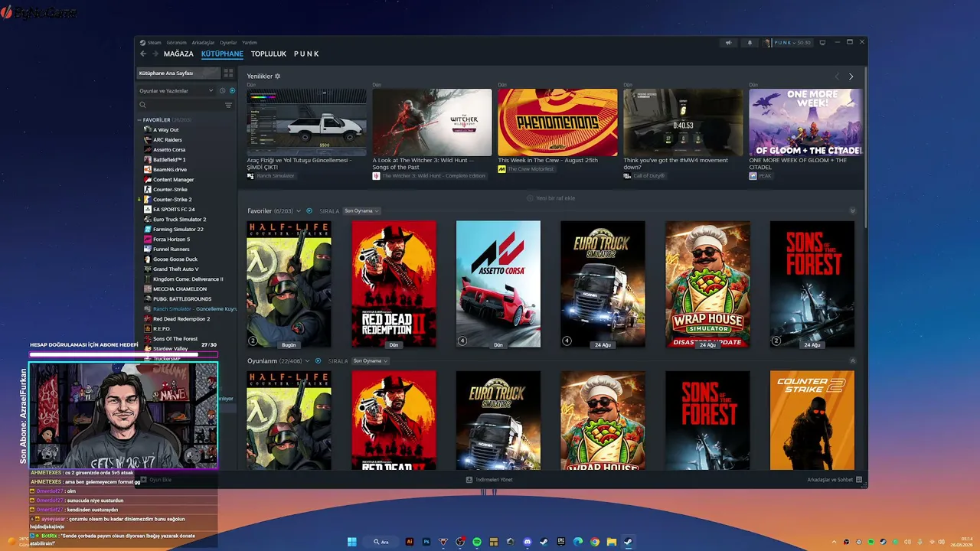
Task: Open Assetto Corsa cover in Favoriler shelf
Action: pos(498,284)
